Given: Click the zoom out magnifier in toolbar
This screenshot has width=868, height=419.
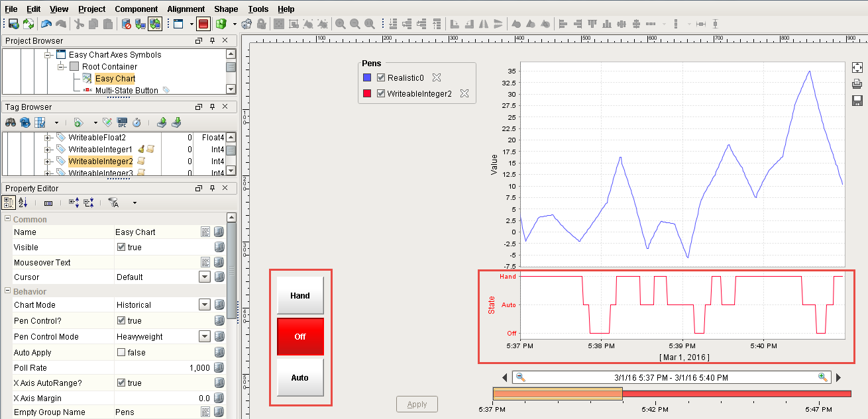Looking at the screenshot, I should click(x=354, y=24).
